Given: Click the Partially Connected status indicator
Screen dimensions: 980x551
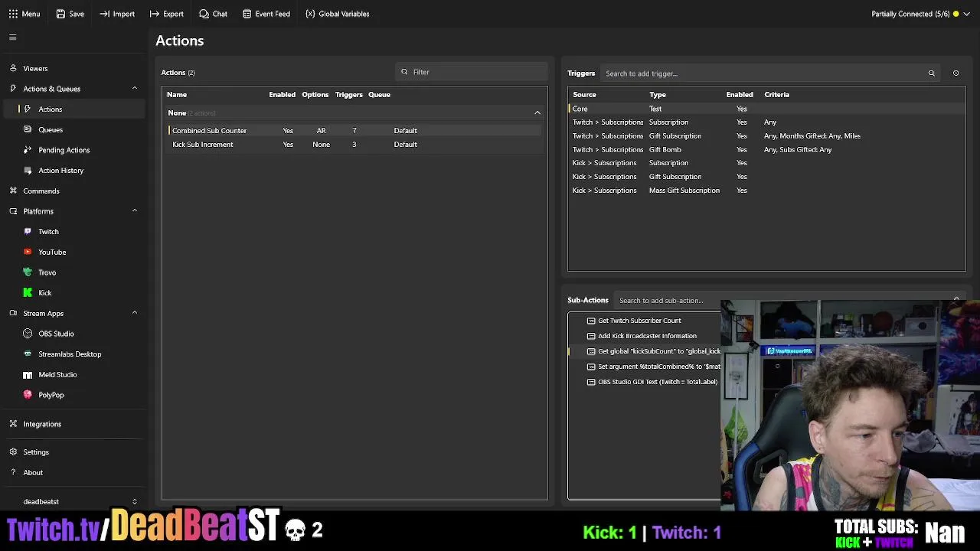Looking at the screenshot, I should pos(915,14).
